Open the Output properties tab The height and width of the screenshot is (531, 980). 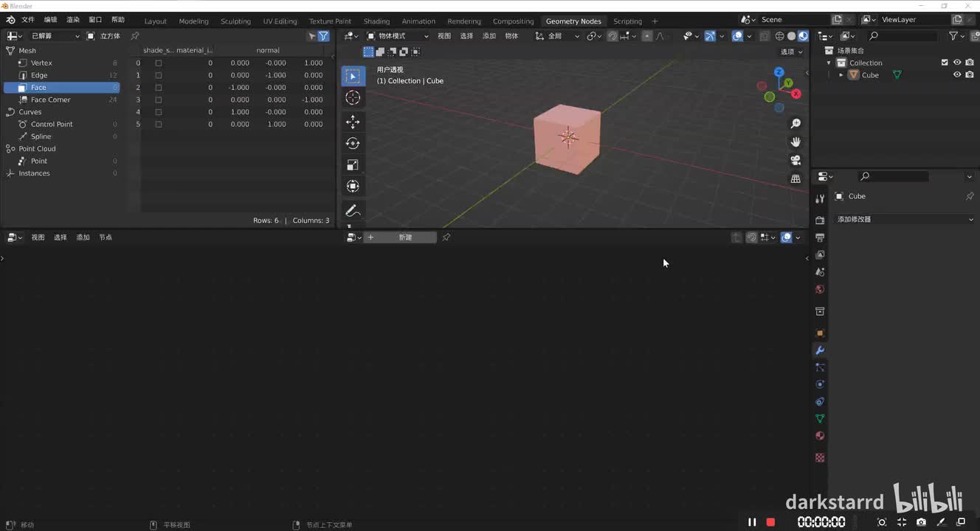(819, 237)
